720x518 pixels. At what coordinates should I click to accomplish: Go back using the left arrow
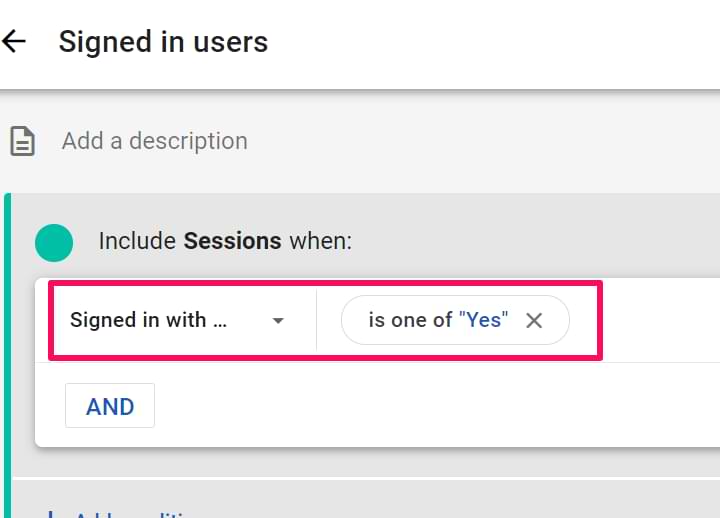(x=14, y=42)
